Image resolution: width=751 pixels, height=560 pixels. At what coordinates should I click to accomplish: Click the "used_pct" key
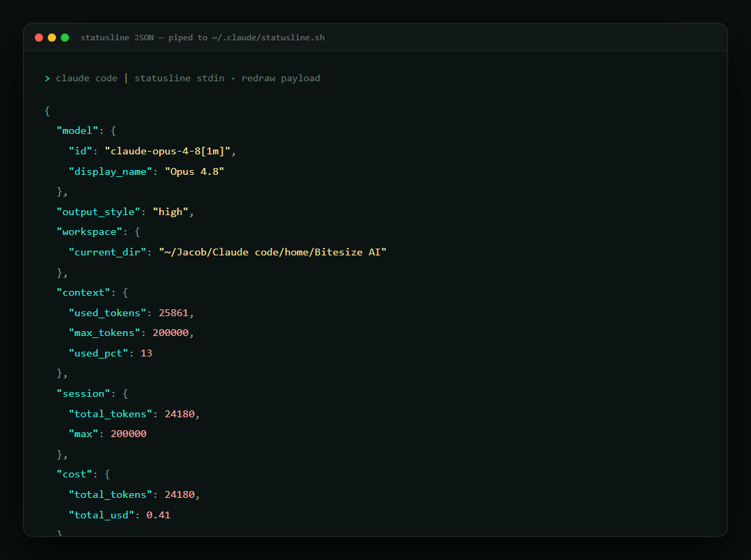(x=98, y=353)
